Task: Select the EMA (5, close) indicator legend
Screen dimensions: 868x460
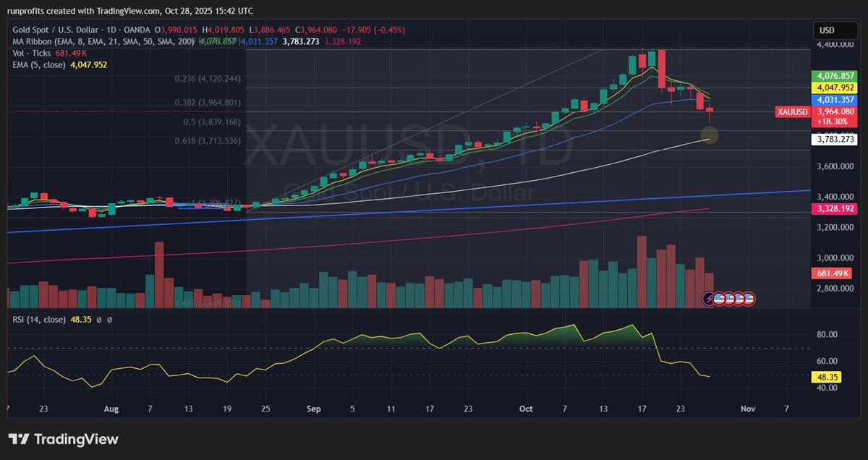Action: tap(38, 65)
